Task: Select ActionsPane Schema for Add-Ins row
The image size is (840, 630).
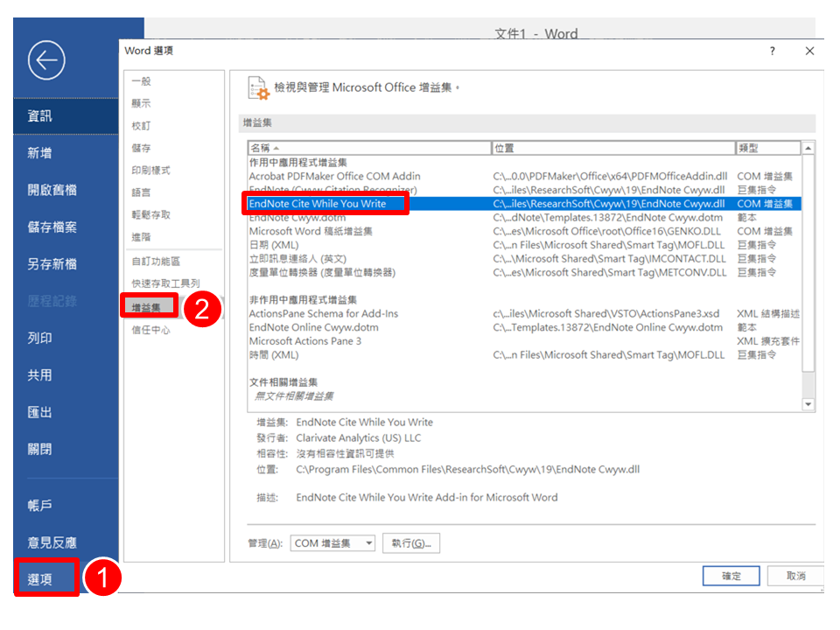Action: point(524,313)
